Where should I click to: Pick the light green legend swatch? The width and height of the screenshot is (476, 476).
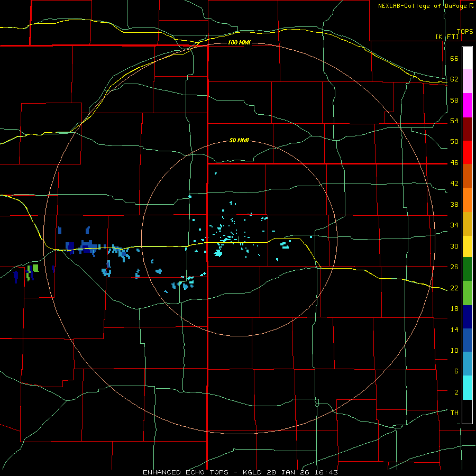pyautogui.click(x=467, y=293)
